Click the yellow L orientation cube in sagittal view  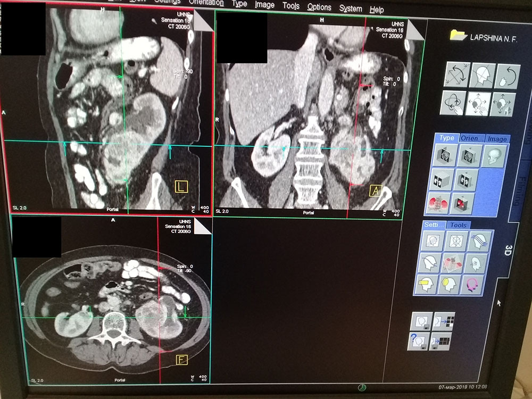click(182, 187)
